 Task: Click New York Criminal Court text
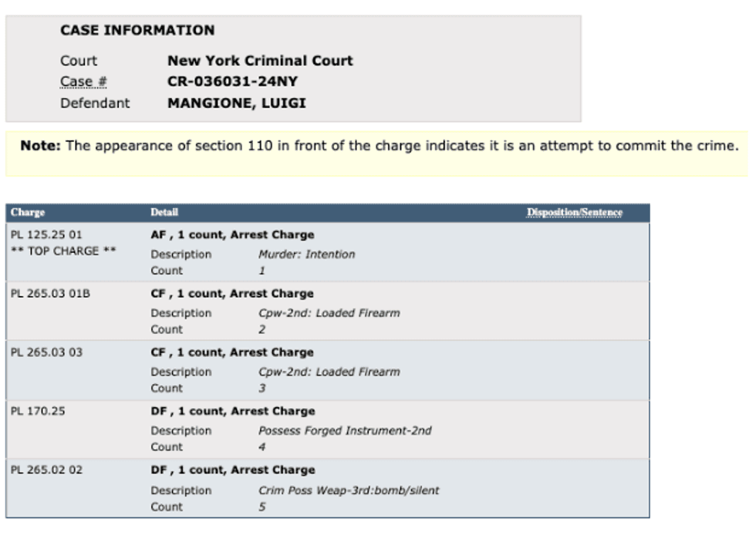260,61
